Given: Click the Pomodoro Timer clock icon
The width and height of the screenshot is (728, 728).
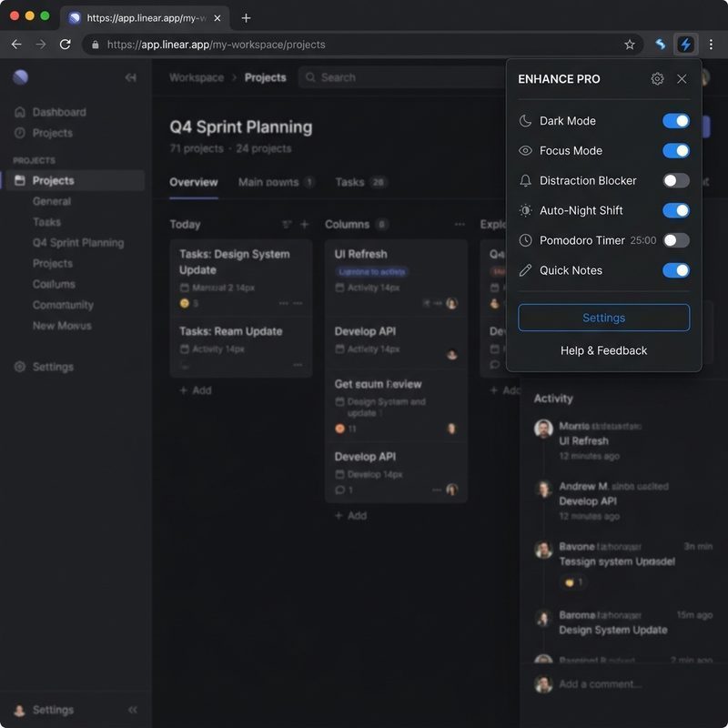Looking at the screenshot, I should (525, 240).
